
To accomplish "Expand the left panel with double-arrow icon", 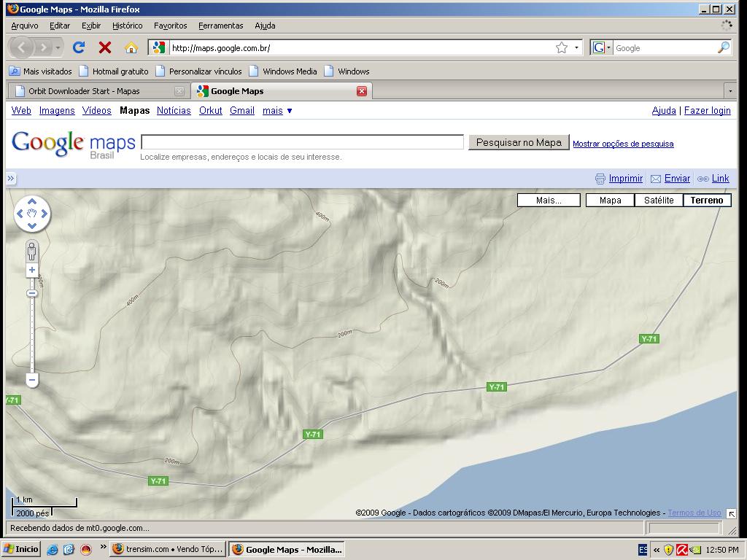I will 11,179.
